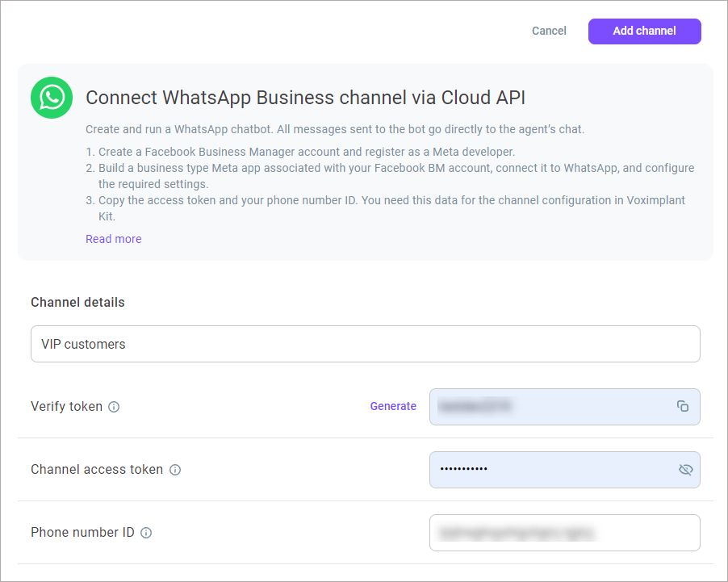Cancel the channel setup
Image resolution: width=728 pixels, height=582 pixels.
pos(549,31)
